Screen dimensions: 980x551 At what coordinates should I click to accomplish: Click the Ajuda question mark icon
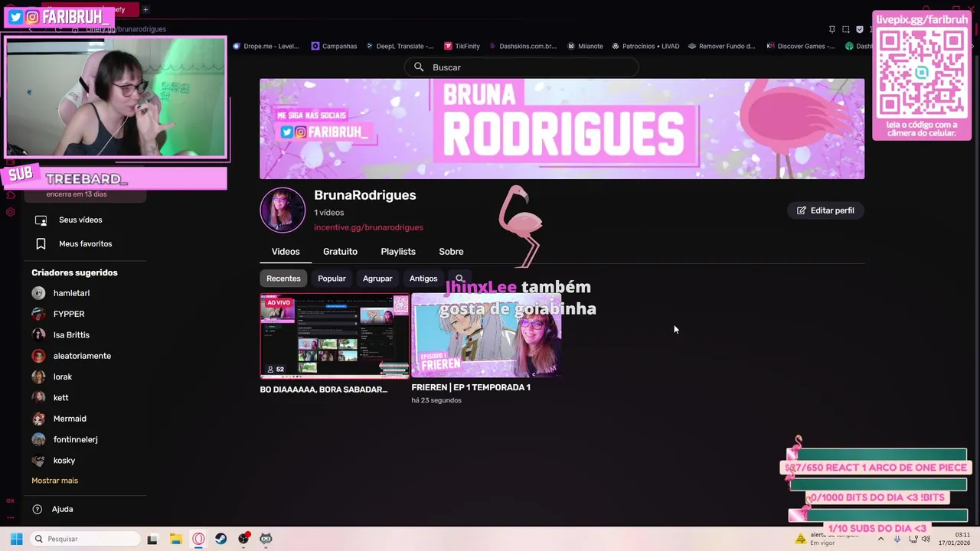37,510
